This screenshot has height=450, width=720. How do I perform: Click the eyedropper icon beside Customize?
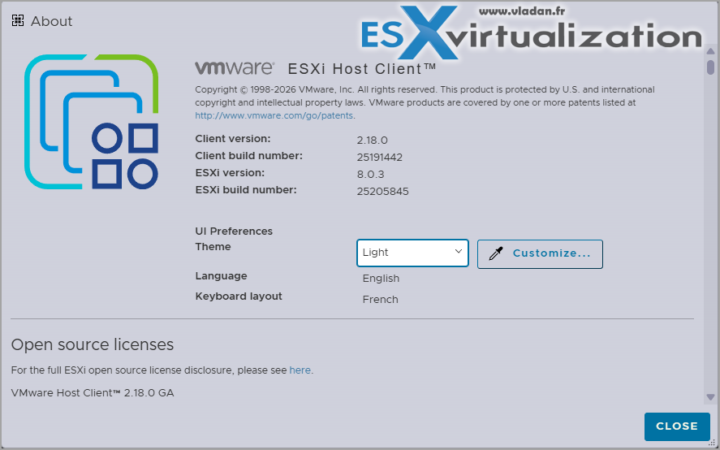(495, 254)
